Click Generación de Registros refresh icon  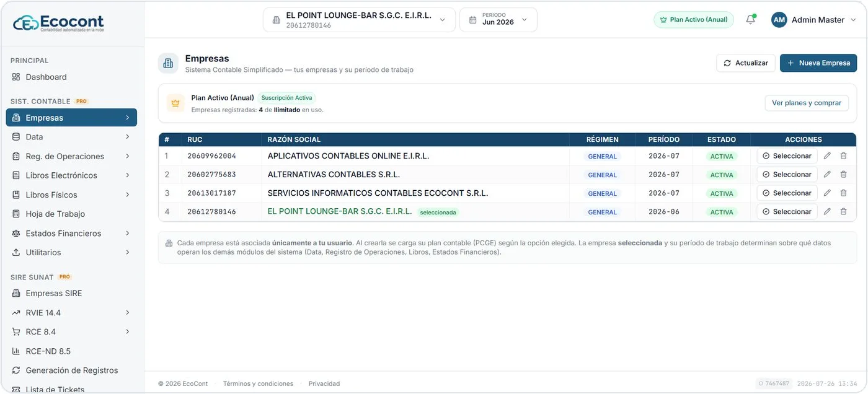tap(16, 370)
